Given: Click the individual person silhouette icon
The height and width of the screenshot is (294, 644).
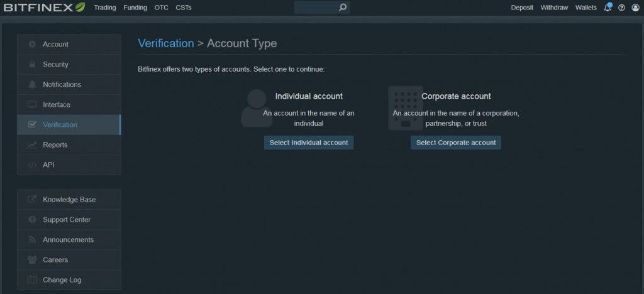Looking at the screenshot, I should point(257,108).
